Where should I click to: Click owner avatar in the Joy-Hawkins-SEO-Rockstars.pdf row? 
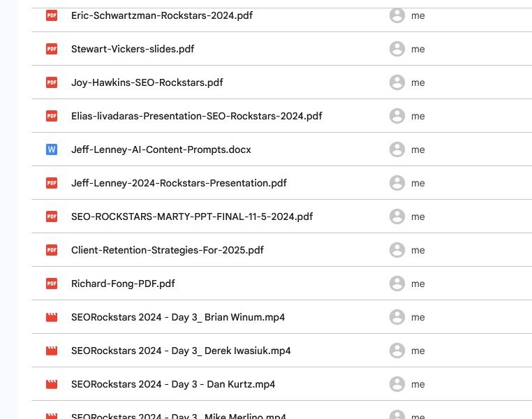click(x=397, y=82)
